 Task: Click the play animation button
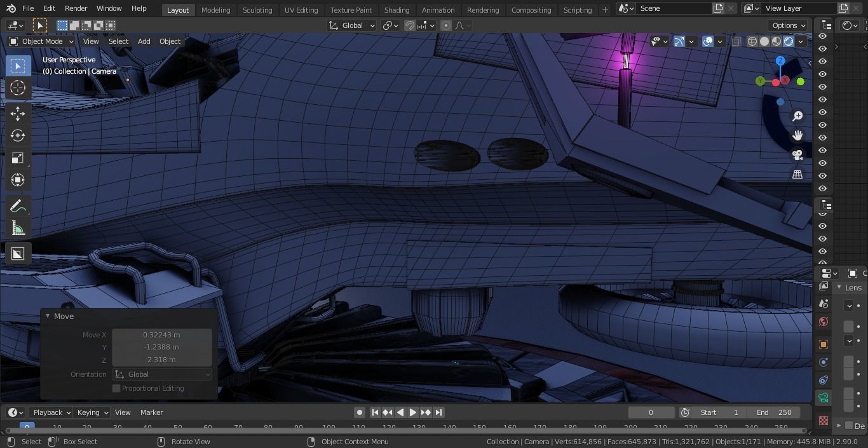click(x=413, y=412)
